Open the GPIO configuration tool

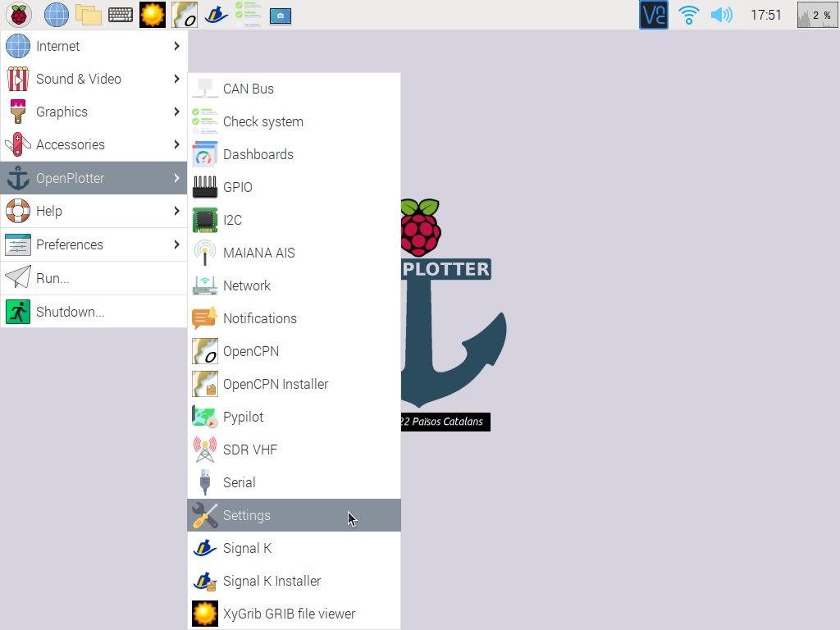point(238,187)
